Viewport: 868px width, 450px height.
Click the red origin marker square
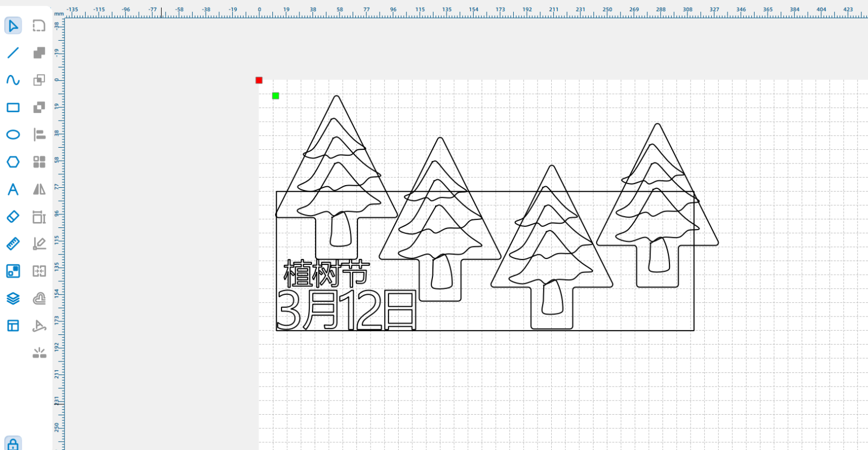coord(259,80)
